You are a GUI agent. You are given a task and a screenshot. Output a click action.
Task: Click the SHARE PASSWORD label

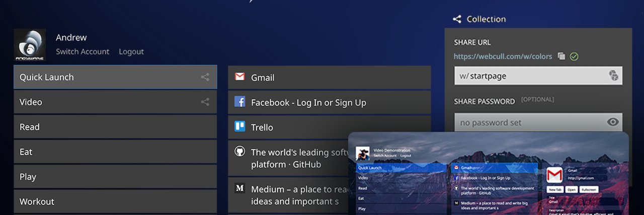click(485, 101)
